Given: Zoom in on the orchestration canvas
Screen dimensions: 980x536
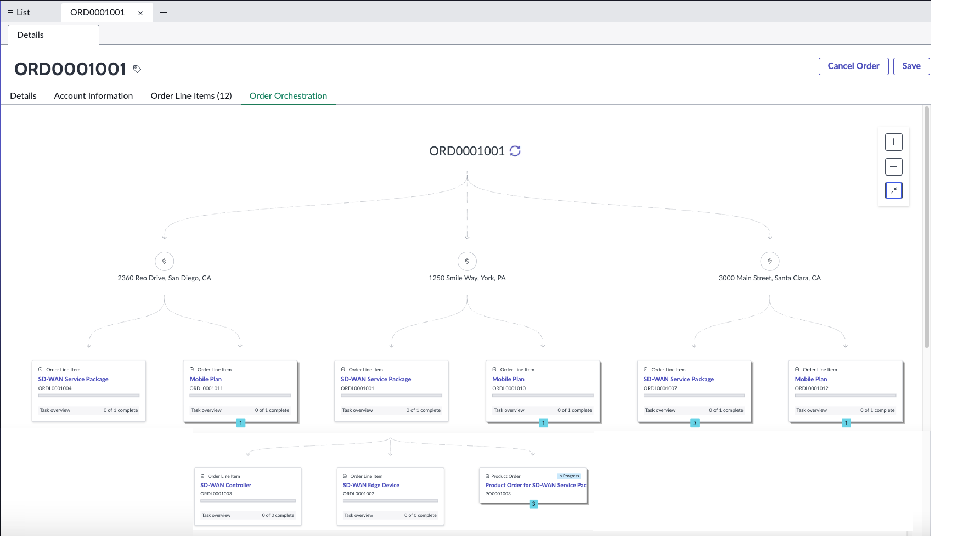Looking at the screenshot, I should click(x=894, y=142).
